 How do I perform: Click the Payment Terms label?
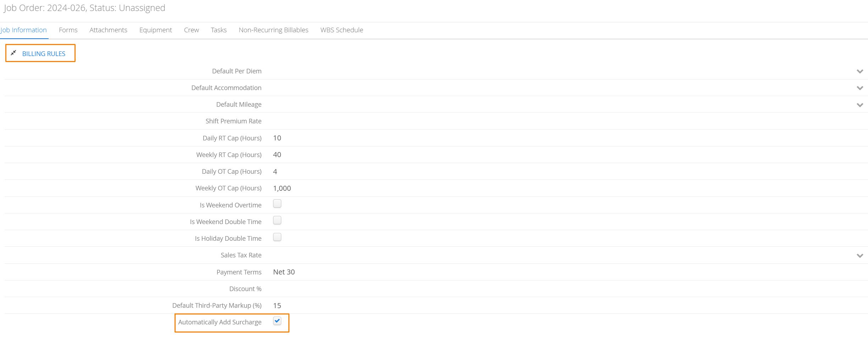click(239, 272)
